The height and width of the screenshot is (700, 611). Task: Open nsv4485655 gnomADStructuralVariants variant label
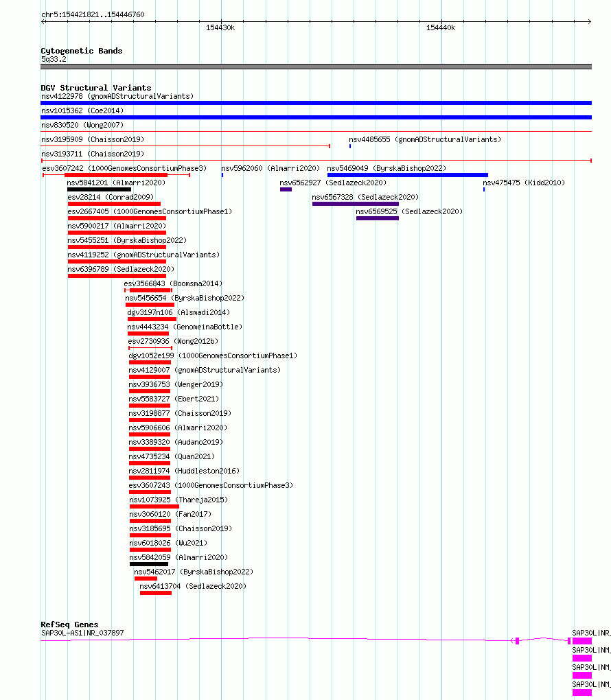tap(425, 139)
